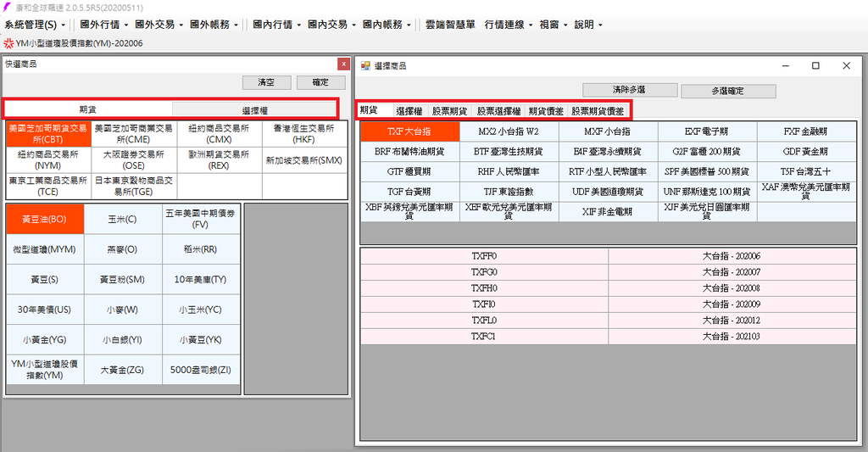The width and height of the screenshot is (868, 452).
Task: Select product 小黃金(YG)
Action: (x=45, y=339)
